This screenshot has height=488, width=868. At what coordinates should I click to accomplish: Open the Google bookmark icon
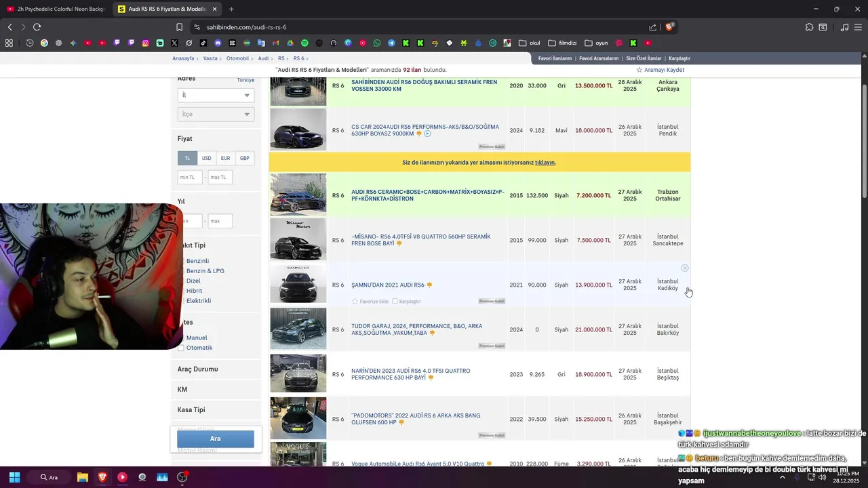[44, 43]
